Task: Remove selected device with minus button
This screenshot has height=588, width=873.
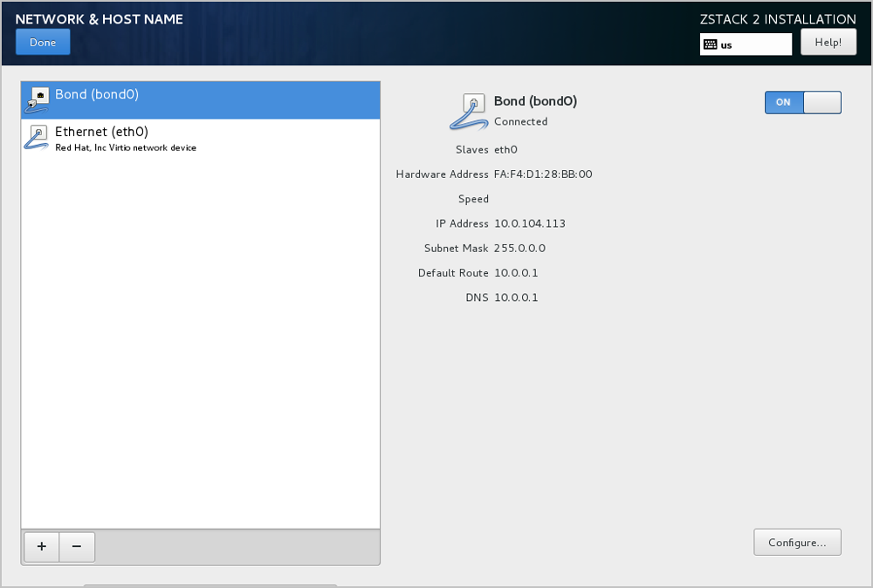Action: pyautogui.click(x=77, y=546)
